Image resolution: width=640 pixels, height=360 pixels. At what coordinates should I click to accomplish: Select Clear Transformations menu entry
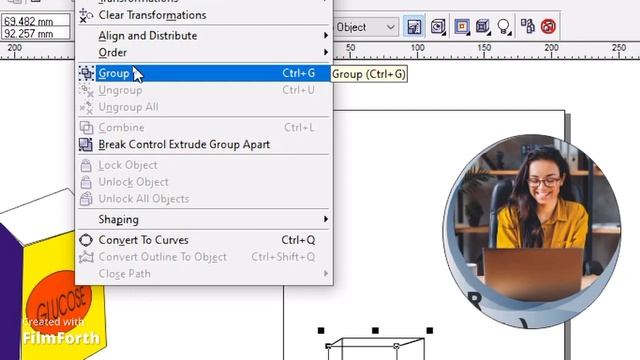pyautogui.click(x=203, y=15)
